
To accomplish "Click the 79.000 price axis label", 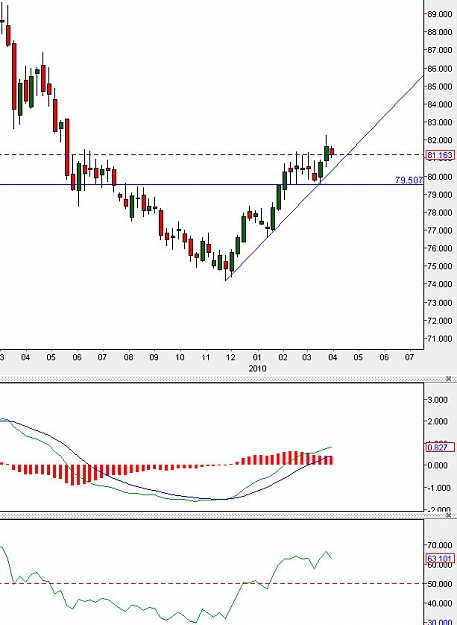I will 440,195.
